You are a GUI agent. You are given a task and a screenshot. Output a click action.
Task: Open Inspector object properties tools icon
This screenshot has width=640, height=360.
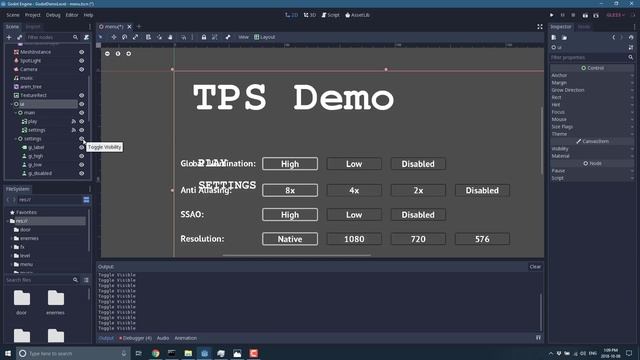[x=631, y=47]
